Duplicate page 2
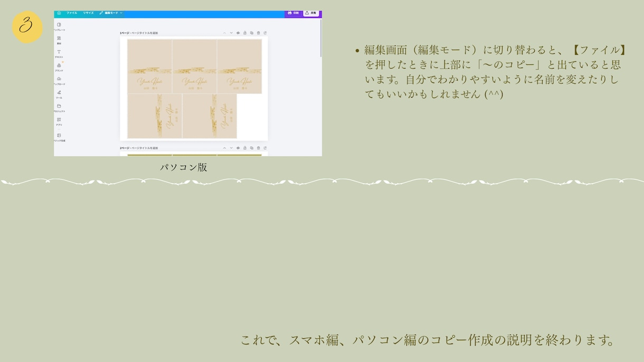Viewport: 644px width, 362px height. (252, 148)
